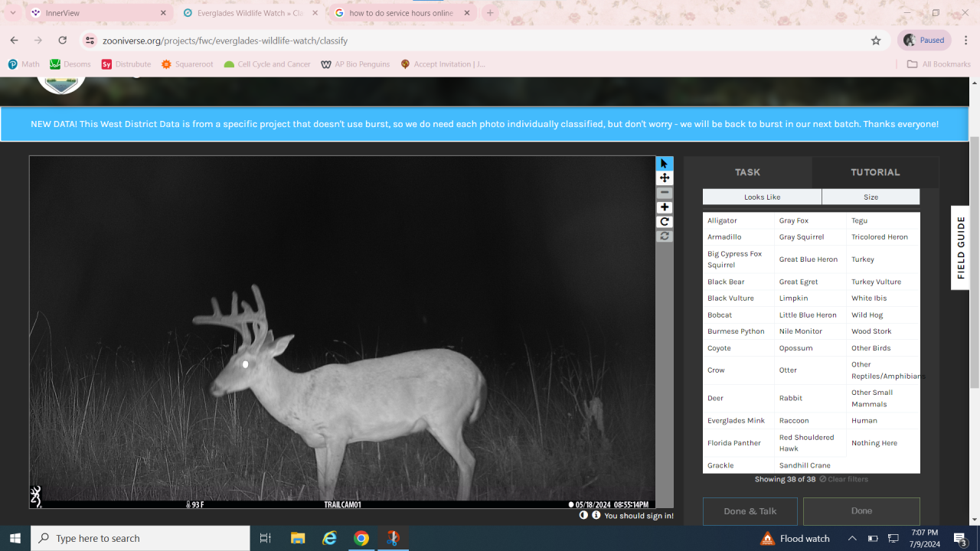980x551 pixels.
Task: Go back to previous page
Action: pos(14,41)
